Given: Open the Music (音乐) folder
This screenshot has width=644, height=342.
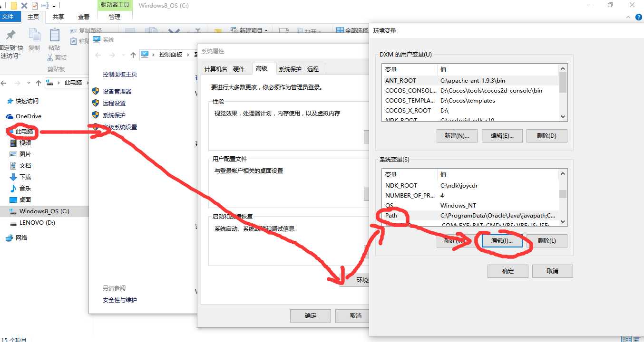Looking at the screenshot, I should pyautogui.click(x=25, y=188).
